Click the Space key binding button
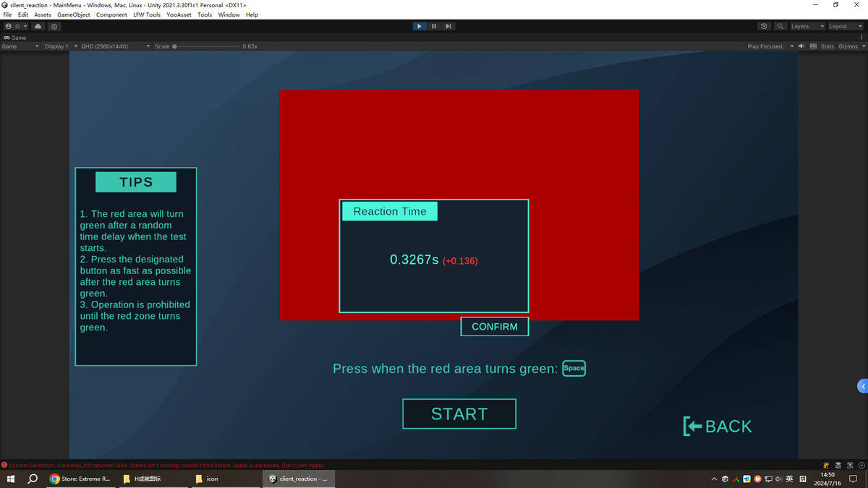This screenshot has height=488, width=868. click(574, 368)
